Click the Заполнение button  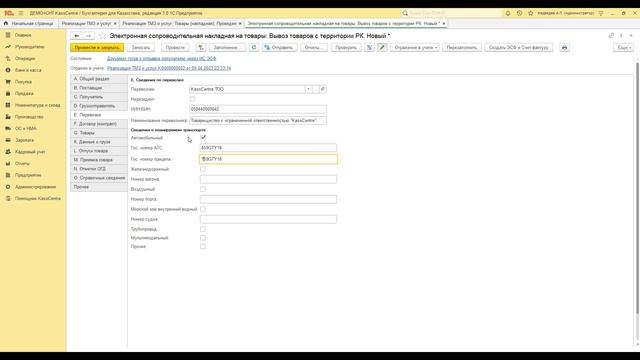(x=227, y=47)
